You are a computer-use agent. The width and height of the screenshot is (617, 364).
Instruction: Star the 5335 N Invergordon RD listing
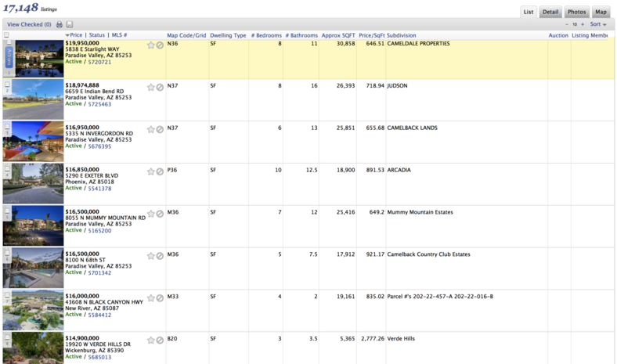pos(151,129)
